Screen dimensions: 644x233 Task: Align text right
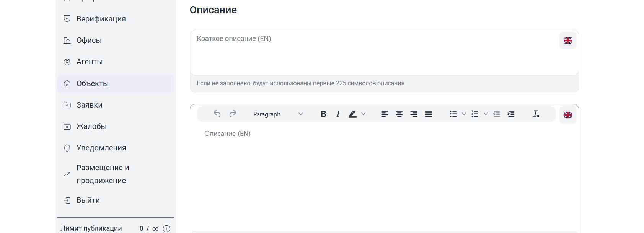[x=414, y=114]
